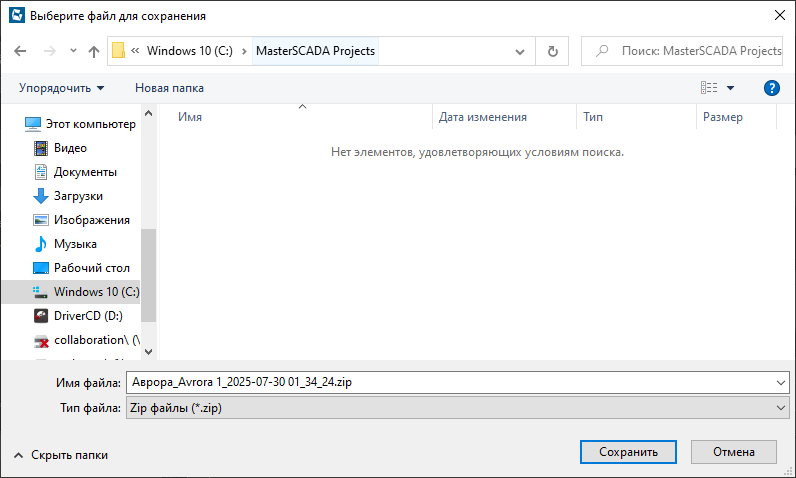This screenshot has height=478, width=796.
Task: Click the Сохранить button
Action: click(x=628, y=452)
